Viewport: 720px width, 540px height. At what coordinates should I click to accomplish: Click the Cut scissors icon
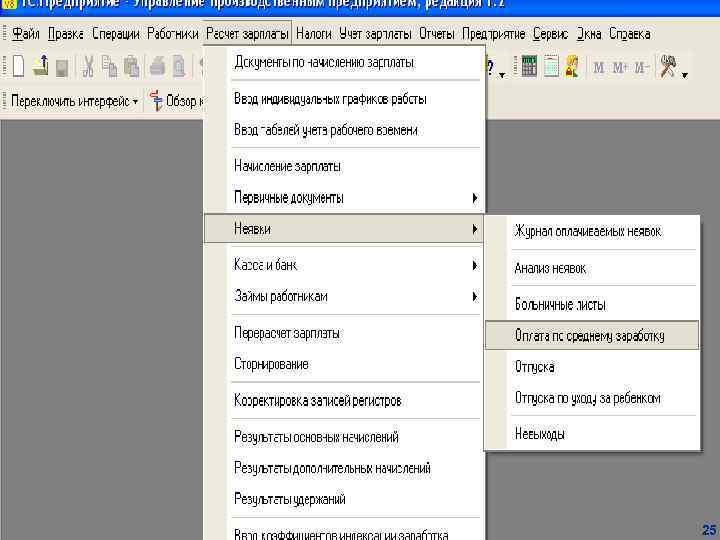tap(88, 67)
